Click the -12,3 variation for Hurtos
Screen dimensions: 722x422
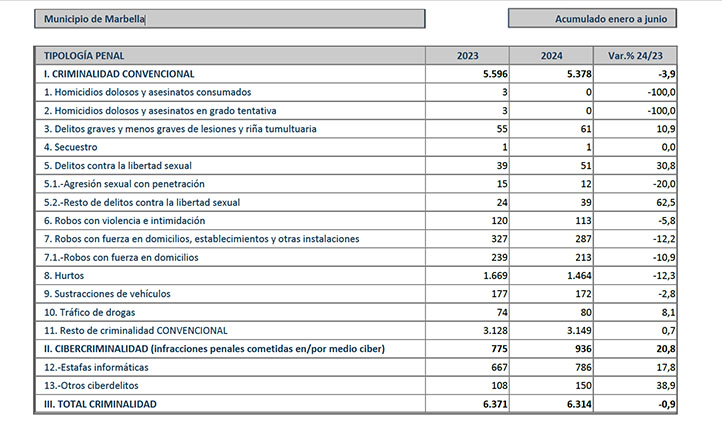click(664, 275)
